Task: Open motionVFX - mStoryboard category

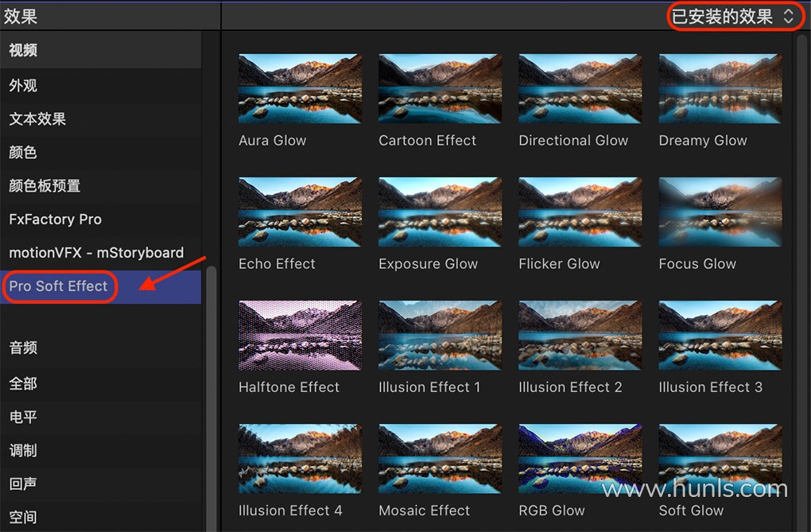Action: 100,253
